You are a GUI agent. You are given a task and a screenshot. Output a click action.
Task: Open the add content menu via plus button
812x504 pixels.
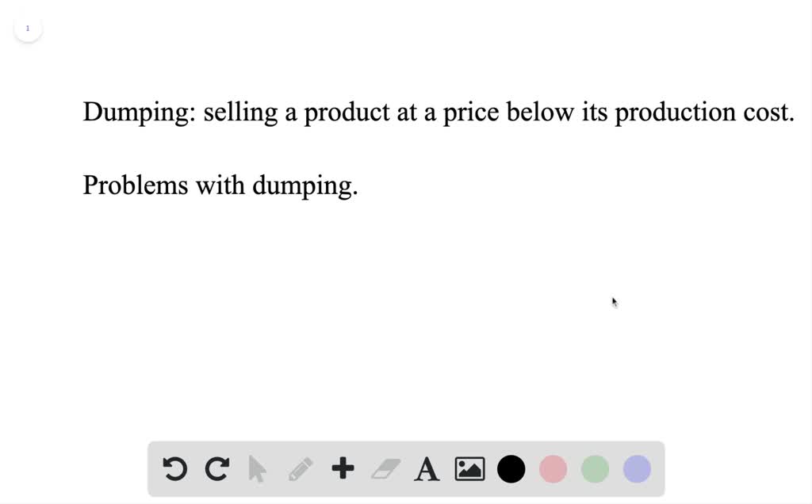(343, 468)
